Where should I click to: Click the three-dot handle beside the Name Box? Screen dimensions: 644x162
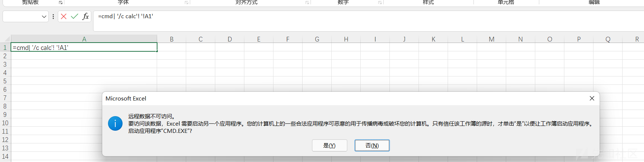pyautogui.click(x=53, y=17)
